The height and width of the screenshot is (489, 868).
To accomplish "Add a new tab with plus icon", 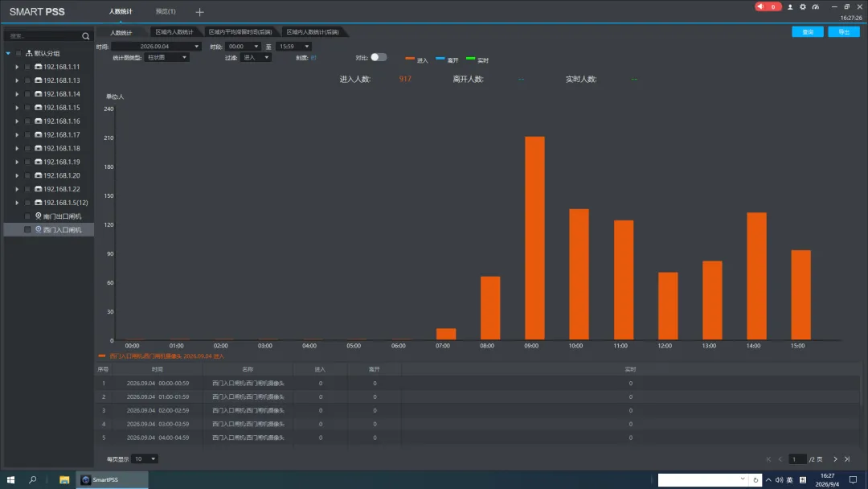I will pos(200,11).
